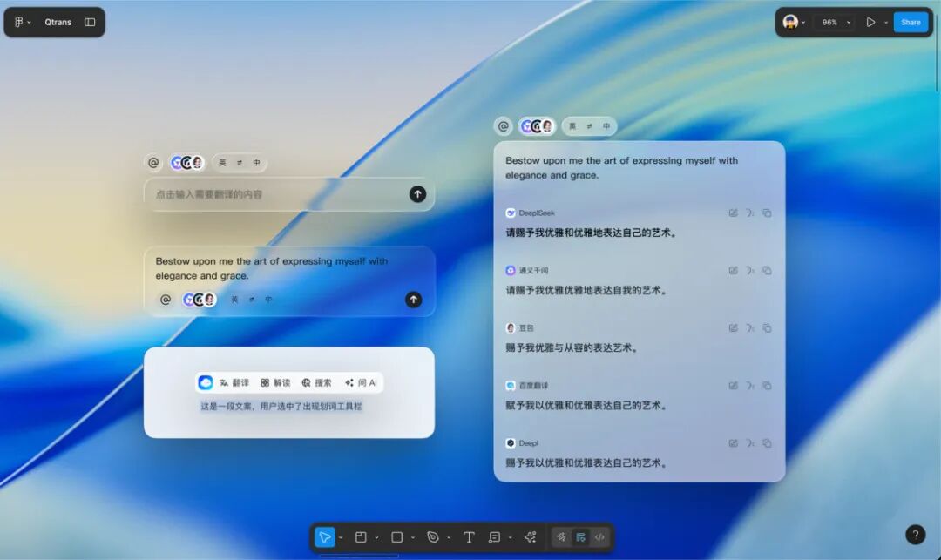Switch to Dev Mode code toggle
This screenshot has height=560, width=941.
(599, 537)
